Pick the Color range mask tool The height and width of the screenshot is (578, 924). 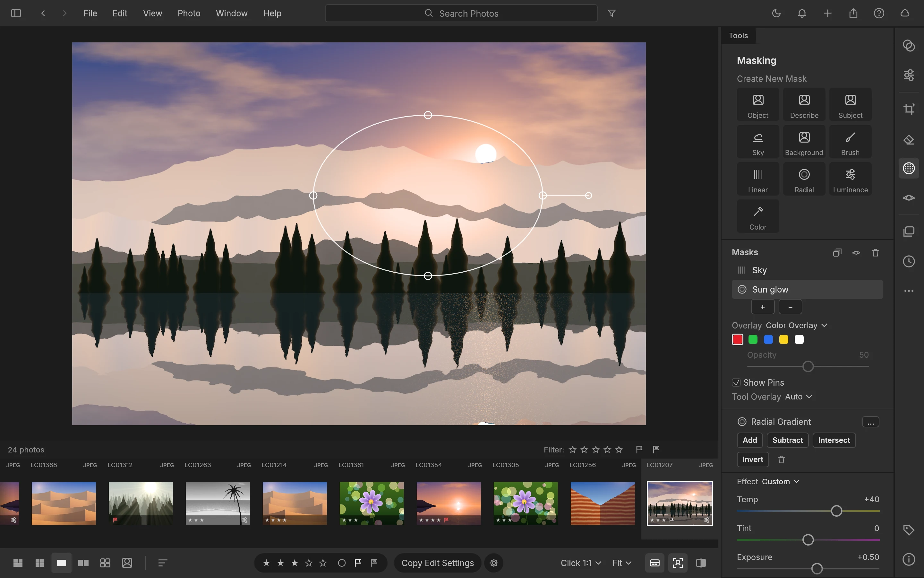(x=757, y=216)
